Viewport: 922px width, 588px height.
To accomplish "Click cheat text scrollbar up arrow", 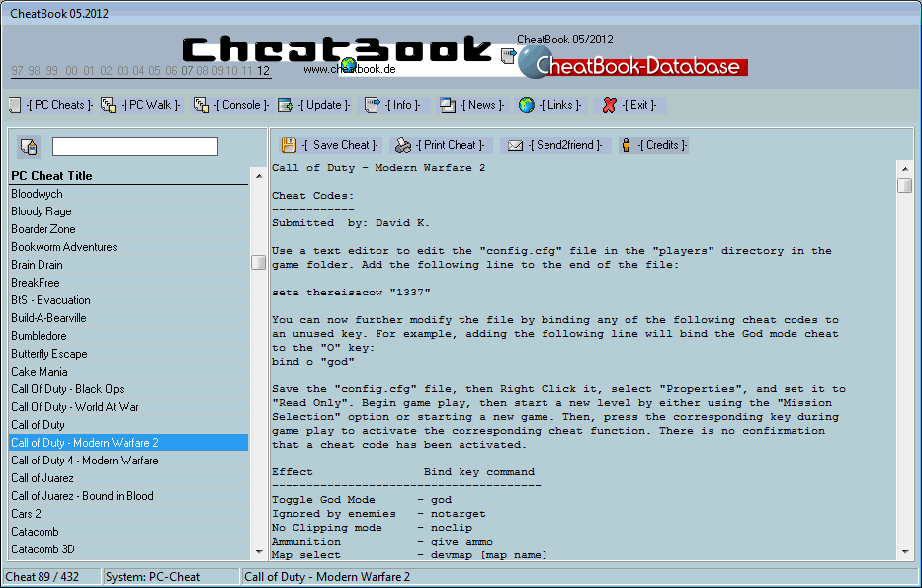I will pyautogui.click(x=905, y=169).
